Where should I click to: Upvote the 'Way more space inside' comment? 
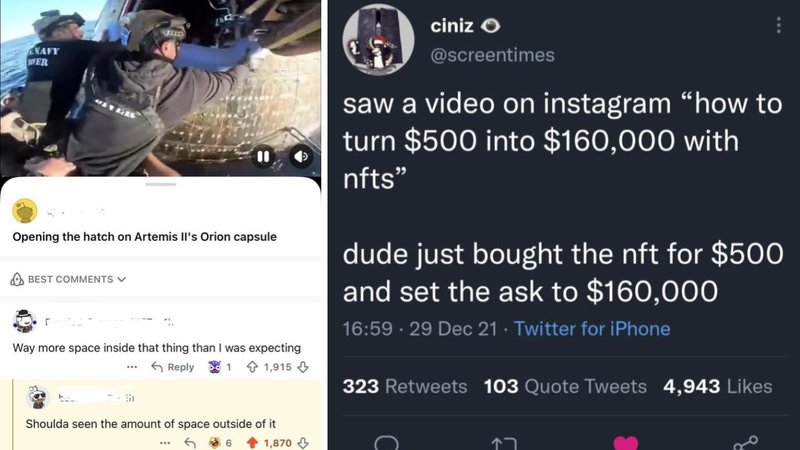click(252, 367)
